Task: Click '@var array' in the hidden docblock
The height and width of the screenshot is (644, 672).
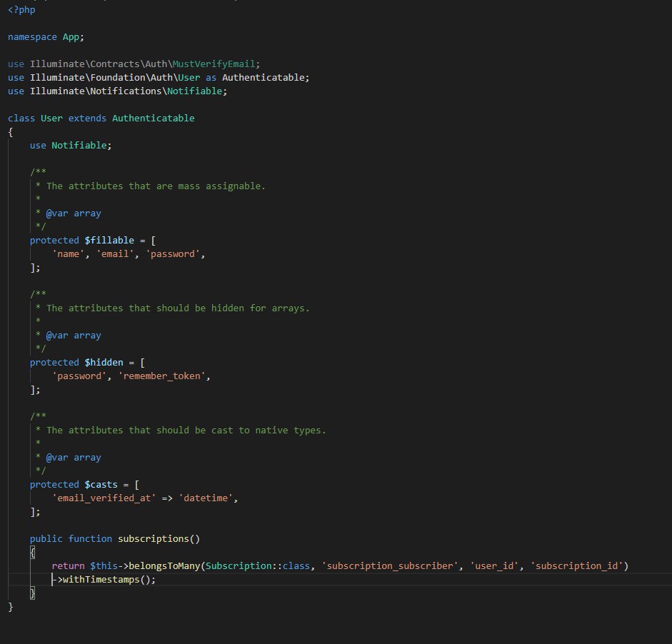Action: [74, 336]
